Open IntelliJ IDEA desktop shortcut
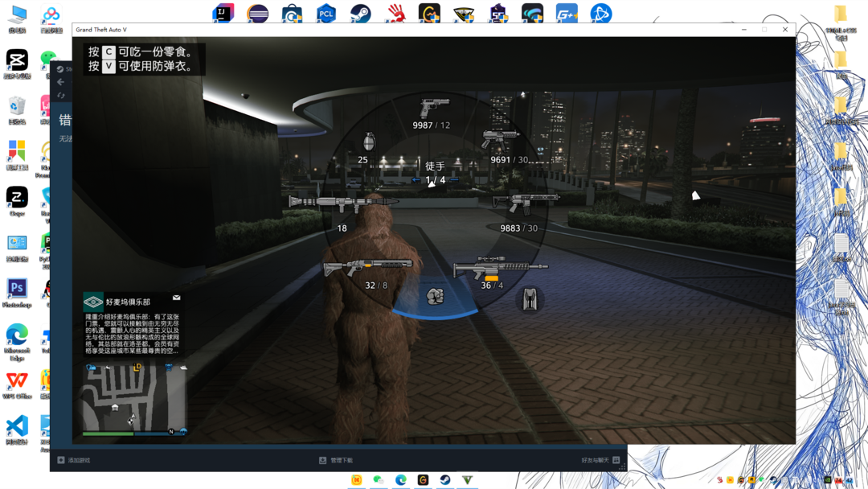The width and height of the screenshot is (868, 489). (x=223, y=14)
